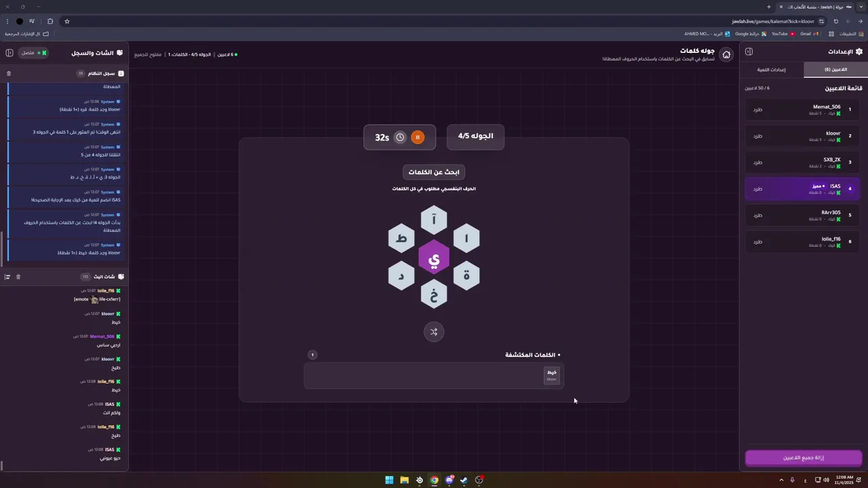This screenshot has height=488, width=868.
Task: Click إزالة جميع اللاعبين remove all button
Action: (804, 457)
